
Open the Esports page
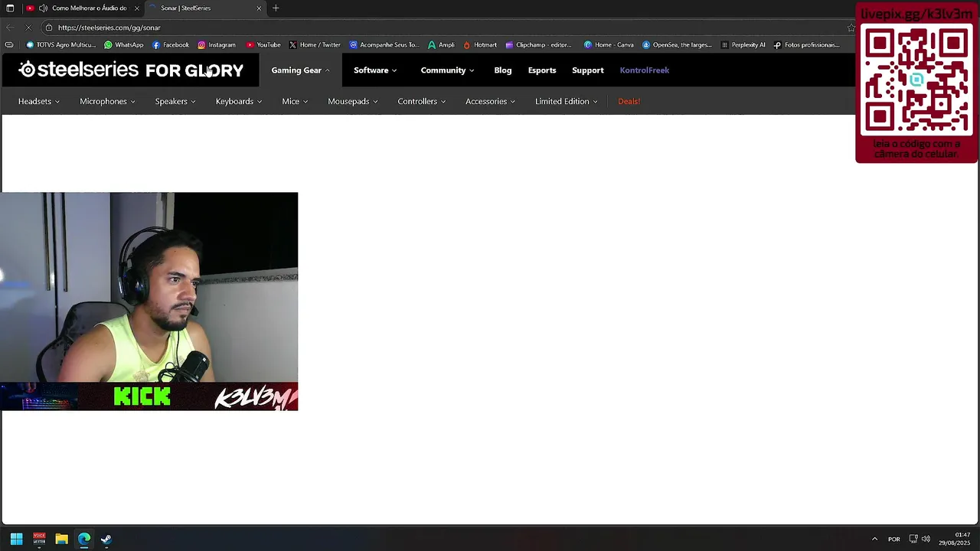(542, 70)
